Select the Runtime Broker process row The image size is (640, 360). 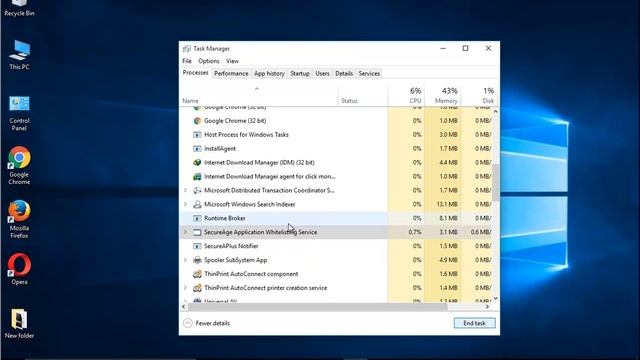(336, 218)
